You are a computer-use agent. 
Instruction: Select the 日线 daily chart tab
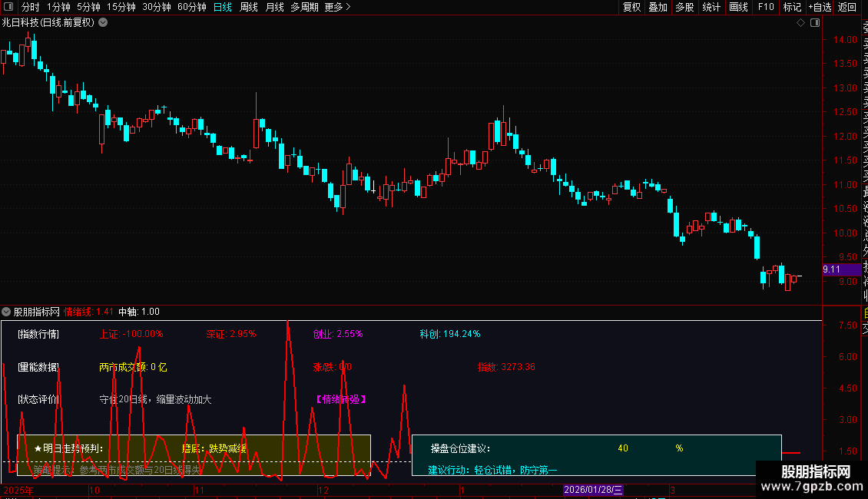[x=223, y=7]
